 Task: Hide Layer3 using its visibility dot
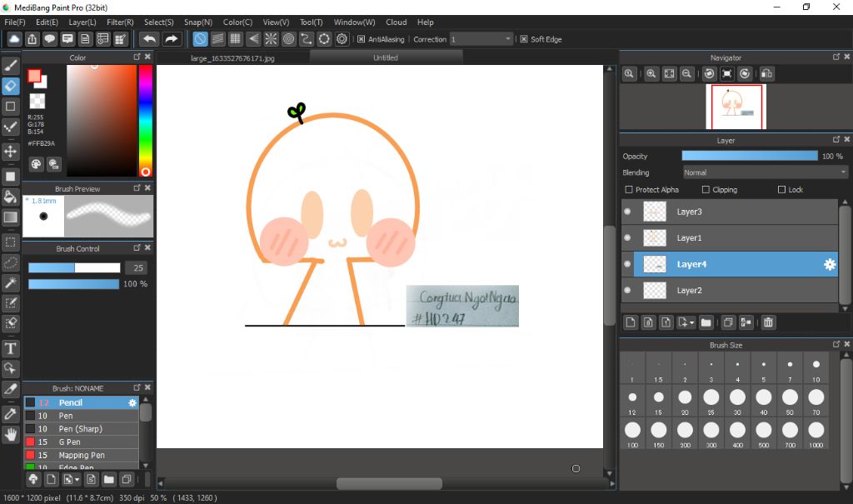pos(628,211)
